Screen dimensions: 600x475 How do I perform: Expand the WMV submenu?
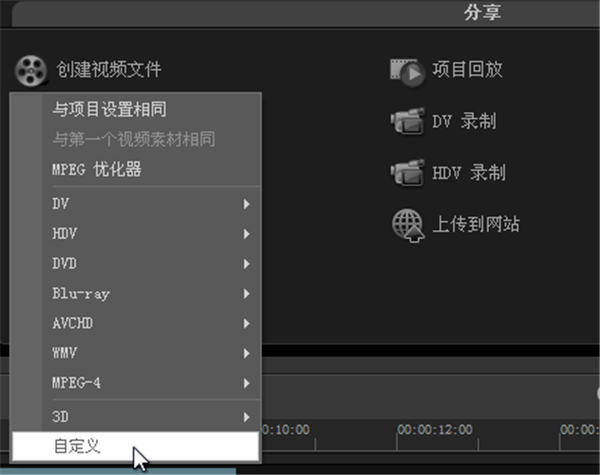point(136,353)
